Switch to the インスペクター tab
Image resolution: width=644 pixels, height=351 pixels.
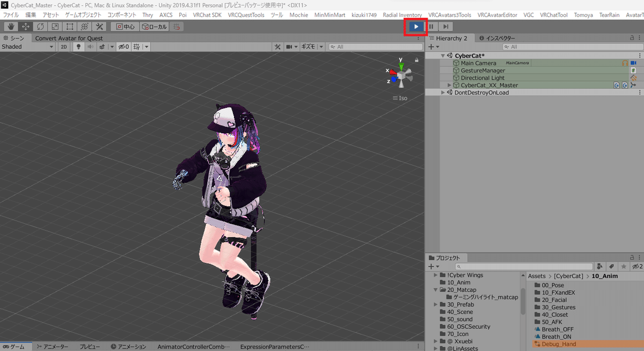click(496, 38)
